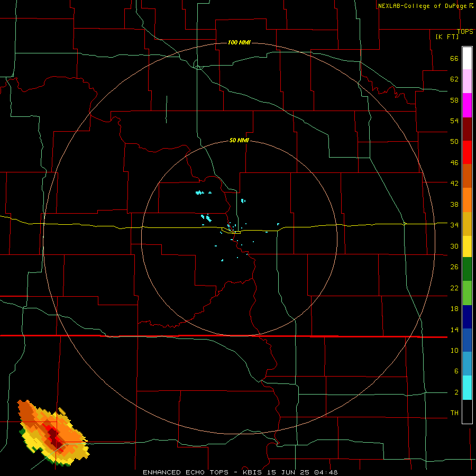This screenshot has width=476, height=476.
Task: Click the '[K FT]' units label
Action: (447, 36)
